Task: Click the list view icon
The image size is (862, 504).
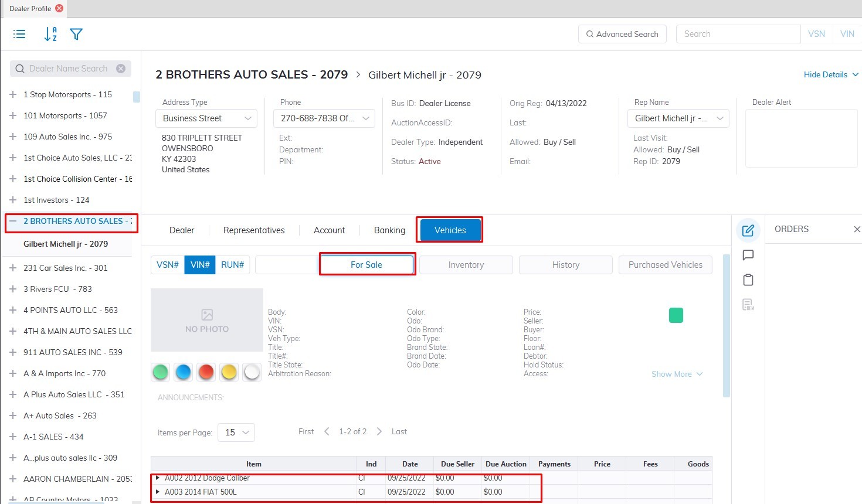Action: (x=19, y=34)
